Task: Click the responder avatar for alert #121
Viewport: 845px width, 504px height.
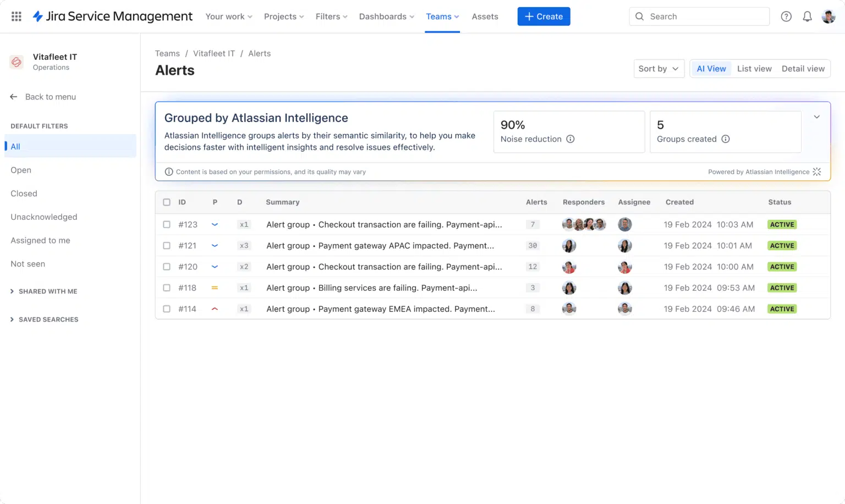Action: tap(569, 246)
